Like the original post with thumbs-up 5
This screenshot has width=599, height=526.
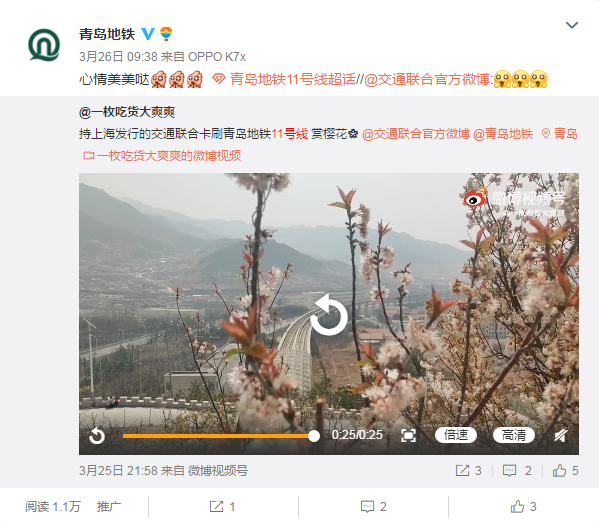565,471
